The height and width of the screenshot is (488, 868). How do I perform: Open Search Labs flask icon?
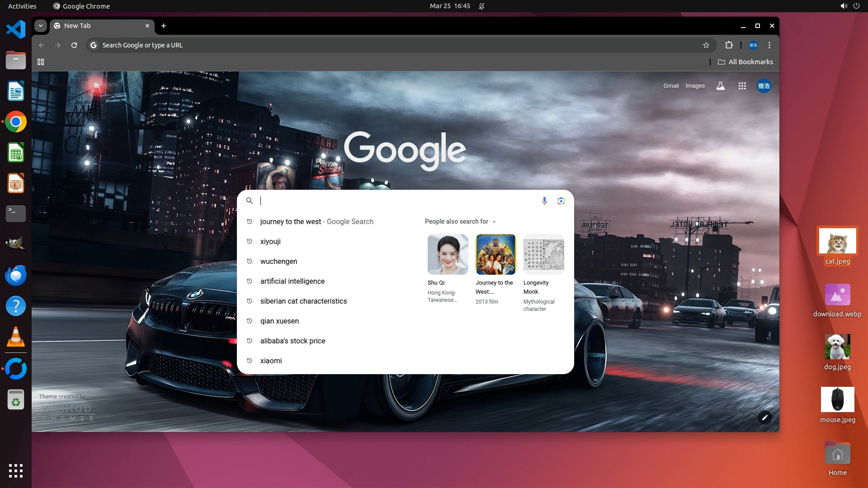click(721, 86)
